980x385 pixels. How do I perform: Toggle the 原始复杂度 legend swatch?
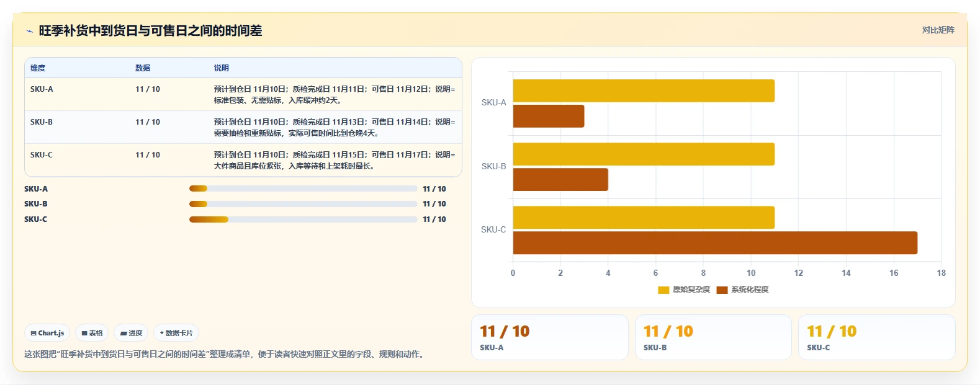click(663, 290)
